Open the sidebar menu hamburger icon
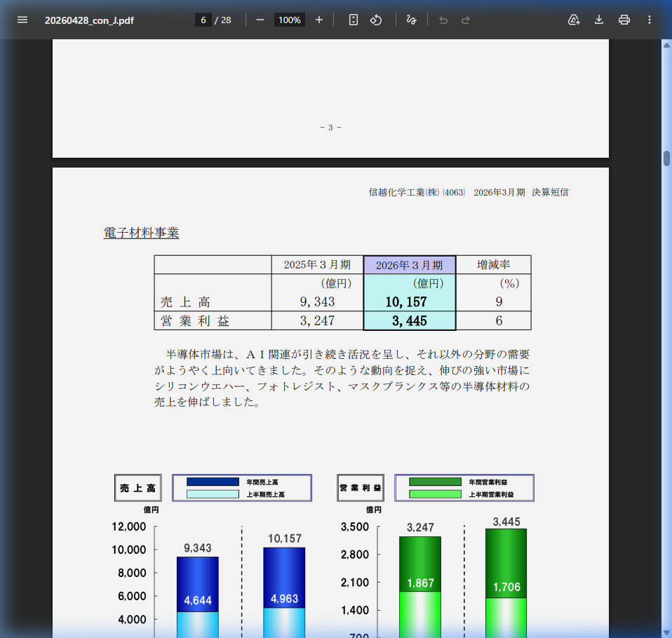 click(x=22, y=20)
